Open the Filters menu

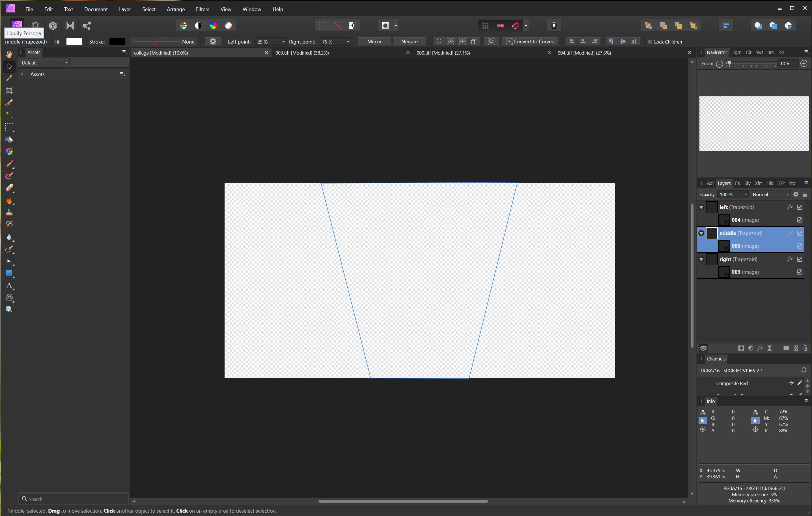pyautogui.click(x=202, y=9)
